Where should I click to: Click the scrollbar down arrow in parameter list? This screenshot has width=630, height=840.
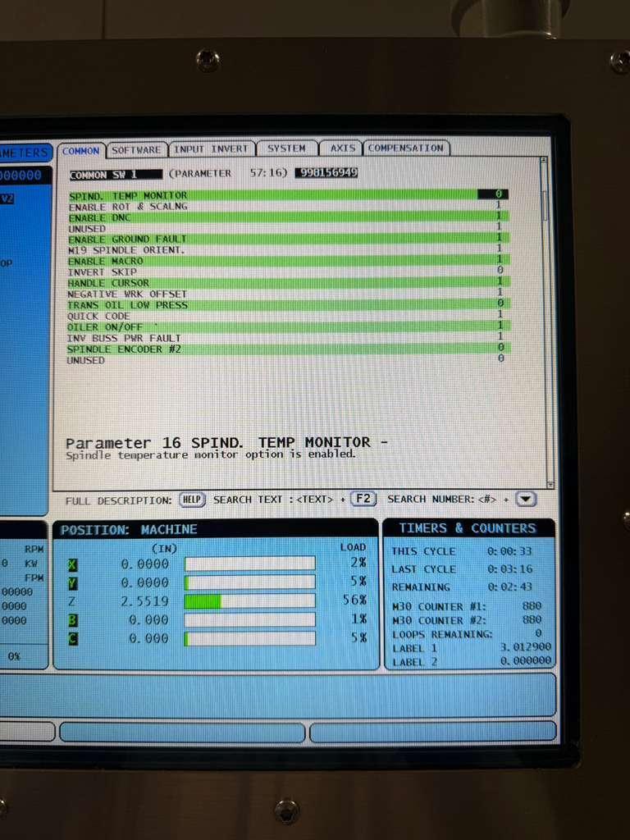pos(550,485)
